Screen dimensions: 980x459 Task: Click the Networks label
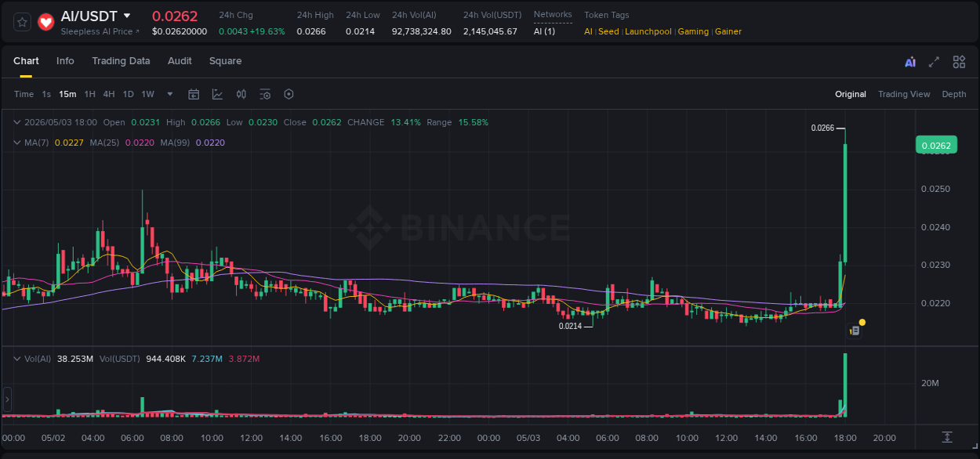[553, 15]
